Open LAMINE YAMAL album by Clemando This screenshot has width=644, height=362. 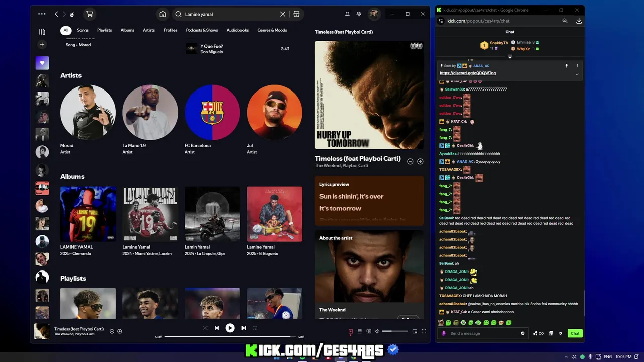coord(88,221)
